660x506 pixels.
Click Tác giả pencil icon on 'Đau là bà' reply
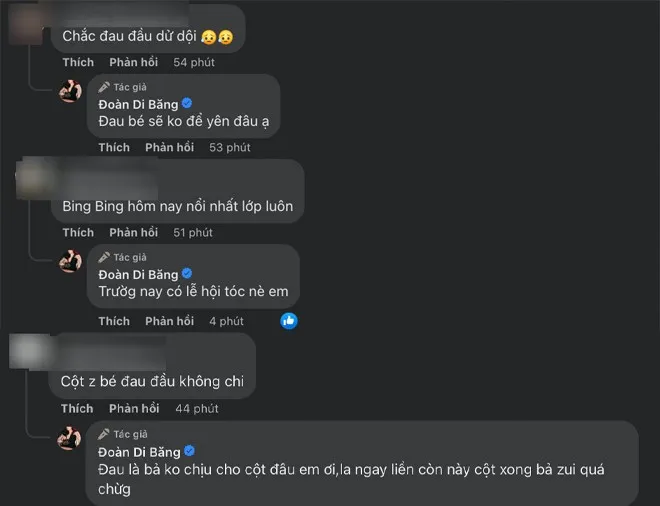(x=104, y=435)
